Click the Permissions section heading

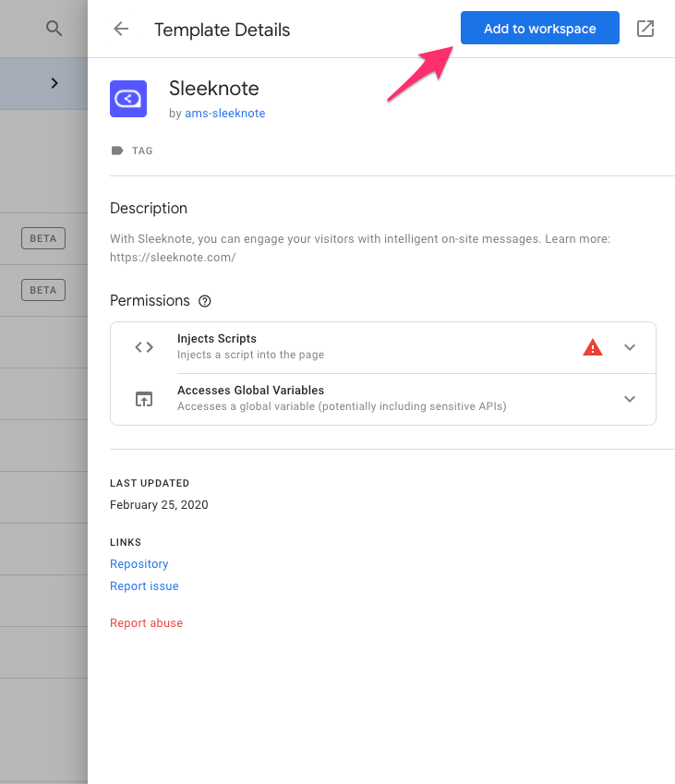click(x=150, y=300)
